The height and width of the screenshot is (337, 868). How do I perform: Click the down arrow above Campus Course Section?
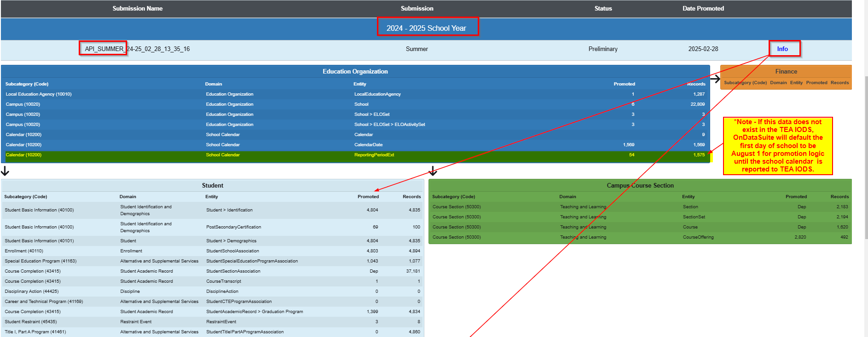pyautogui.click(x=433, y=171)
